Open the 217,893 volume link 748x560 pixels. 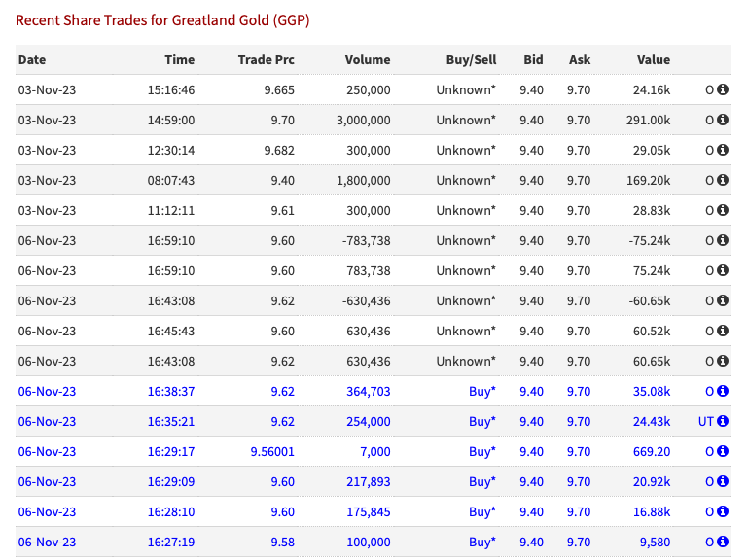tap(369, 482)
